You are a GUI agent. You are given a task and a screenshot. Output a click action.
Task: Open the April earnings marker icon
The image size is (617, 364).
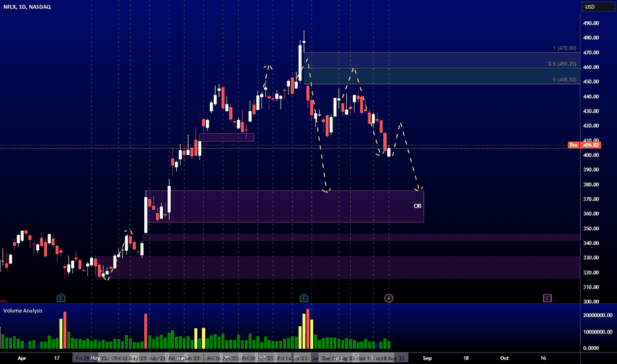[x=61, y=298]
